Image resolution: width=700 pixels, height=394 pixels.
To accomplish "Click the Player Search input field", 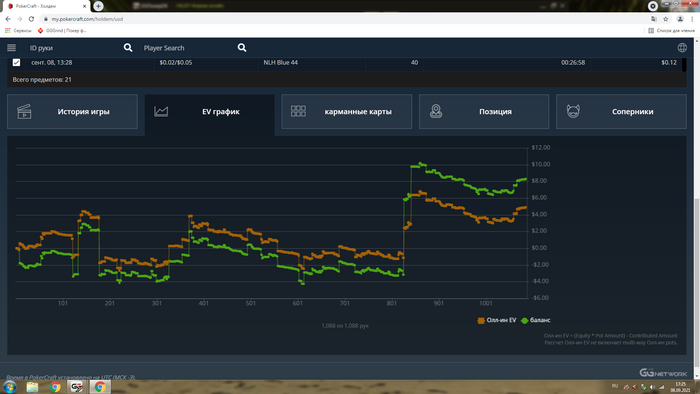I will [188, 48].
